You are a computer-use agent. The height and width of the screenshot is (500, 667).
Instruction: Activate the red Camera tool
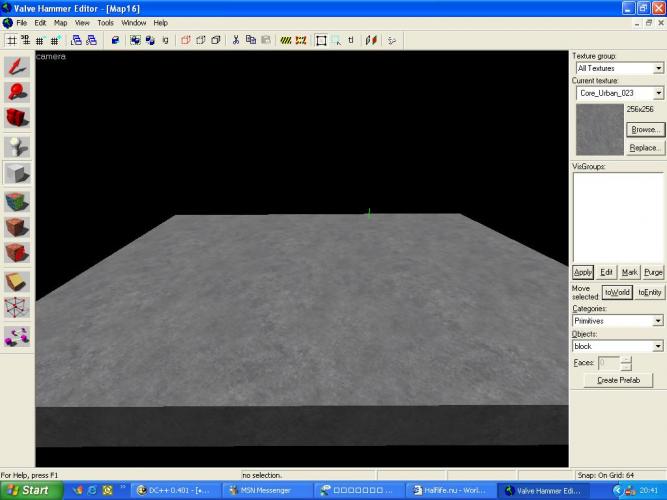click(x=17, y=119)
